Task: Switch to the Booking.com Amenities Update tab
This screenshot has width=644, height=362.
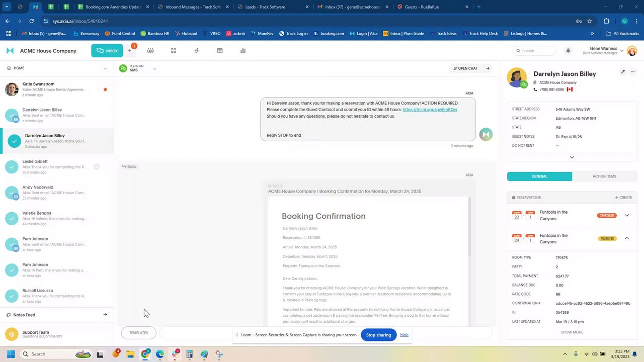Action: [113, 7]
